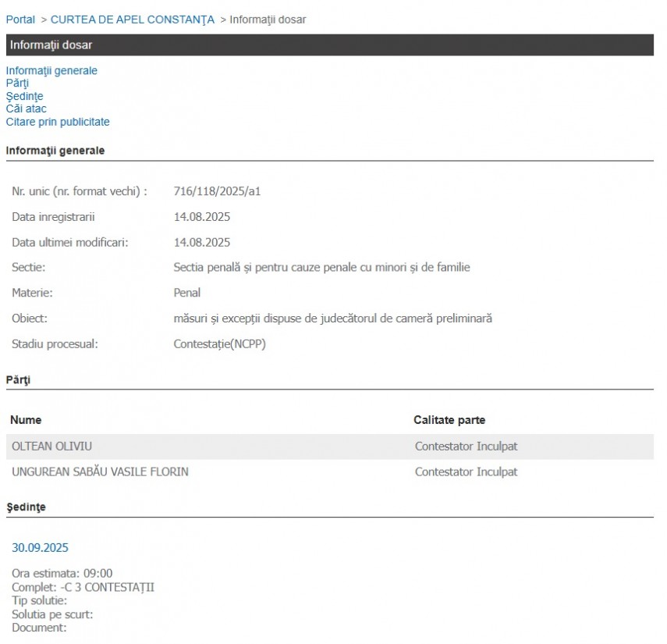Viewport: 667px width, 644px height.
Task: Click the Nume column header
Action: coord(26,420)
